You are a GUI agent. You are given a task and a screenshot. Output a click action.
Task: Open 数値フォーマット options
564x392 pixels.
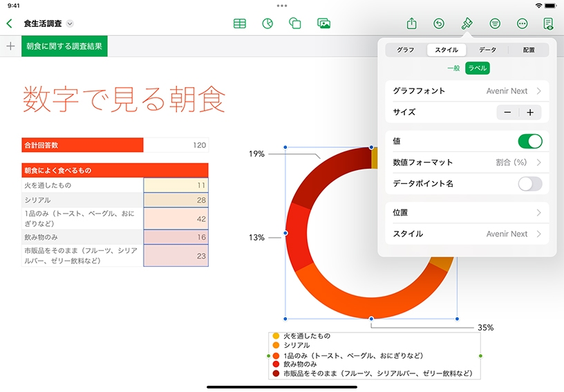pos(467,162)
